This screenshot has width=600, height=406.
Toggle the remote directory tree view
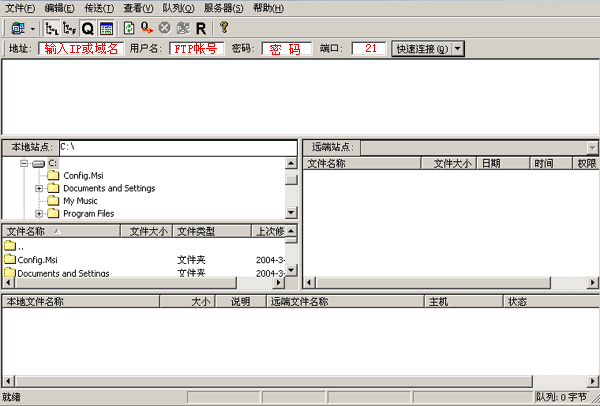coord(69,28)
